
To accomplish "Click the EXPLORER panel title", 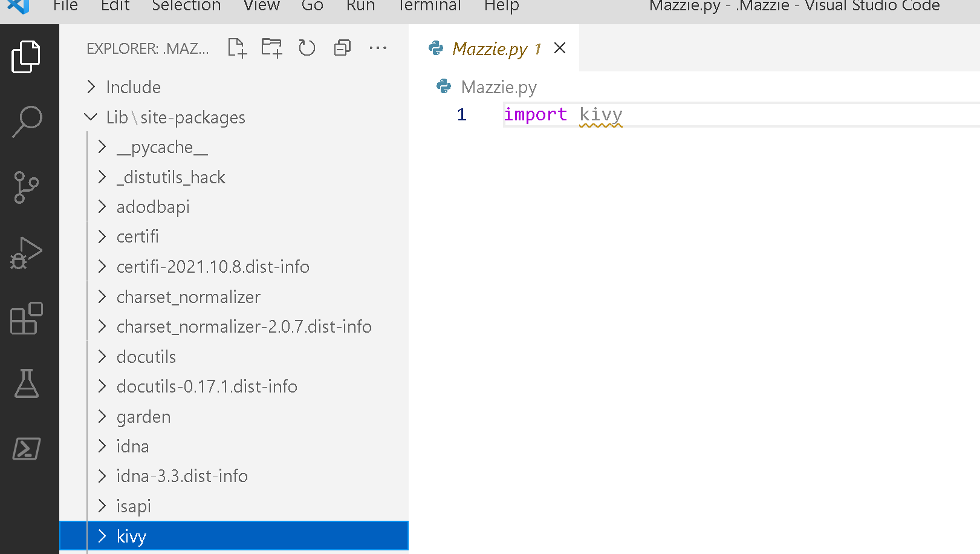I will coord(148,48).
